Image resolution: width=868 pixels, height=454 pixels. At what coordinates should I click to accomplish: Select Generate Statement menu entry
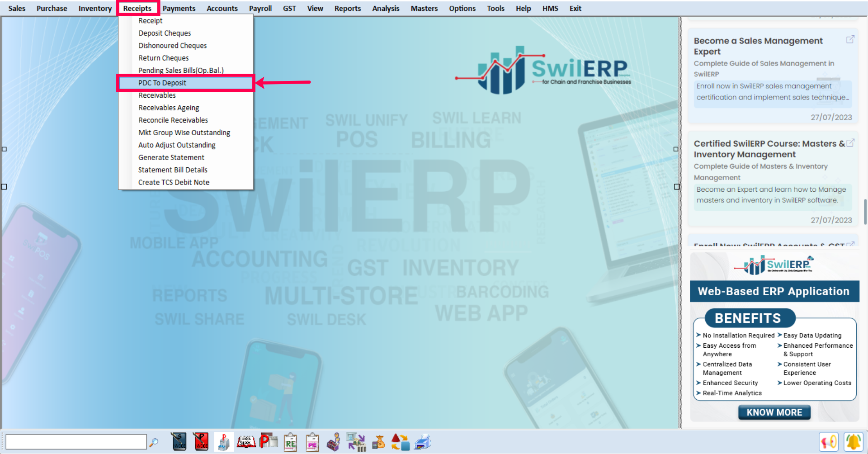click(186, 157)
